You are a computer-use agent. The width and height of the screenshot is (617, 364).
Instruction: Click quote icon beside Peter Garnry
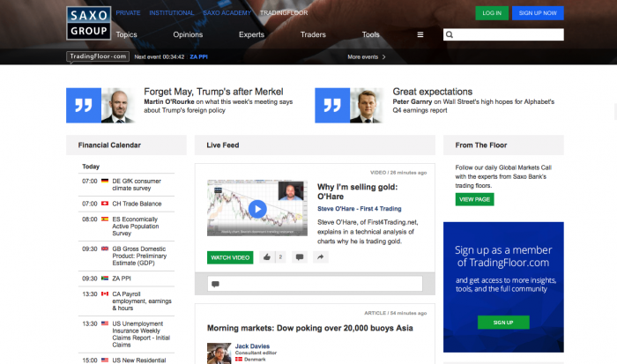click(x=332, y=106)
